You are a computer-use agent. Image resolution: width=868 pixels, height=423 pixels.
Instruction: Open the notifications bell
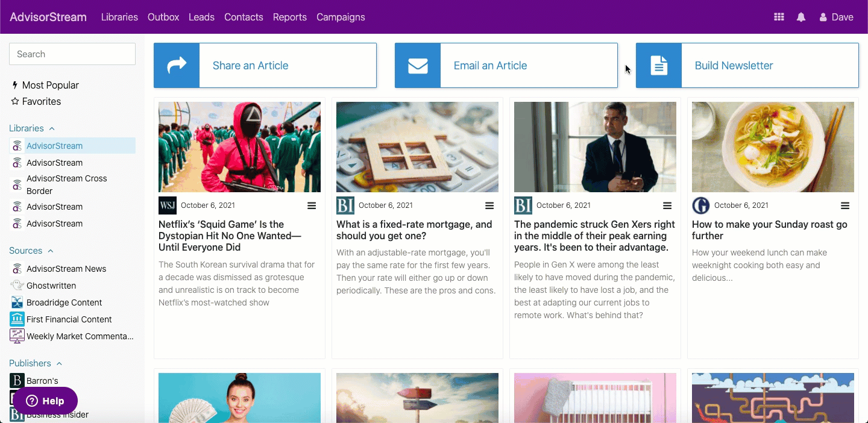pos(801,17)
